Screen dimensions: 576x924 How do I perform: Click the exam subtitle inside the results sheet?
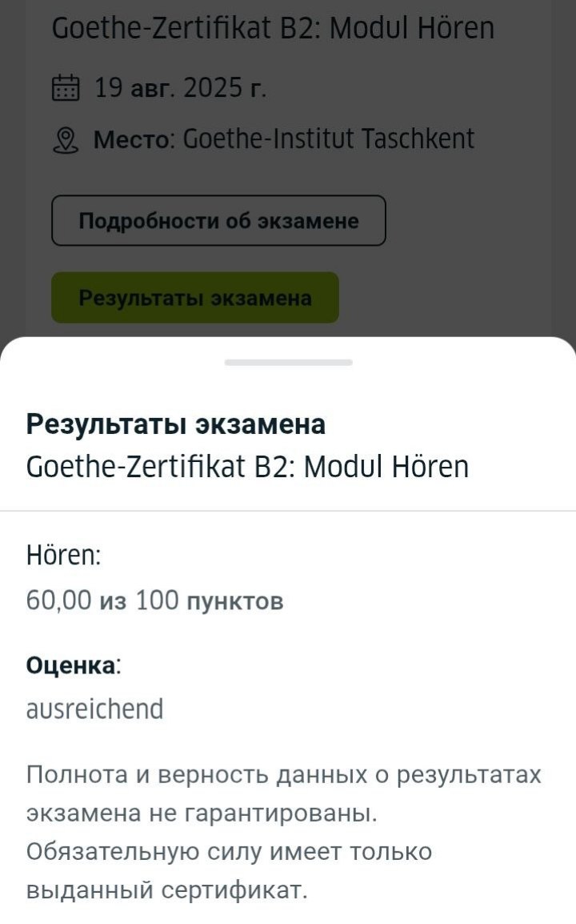click(247, 466)
